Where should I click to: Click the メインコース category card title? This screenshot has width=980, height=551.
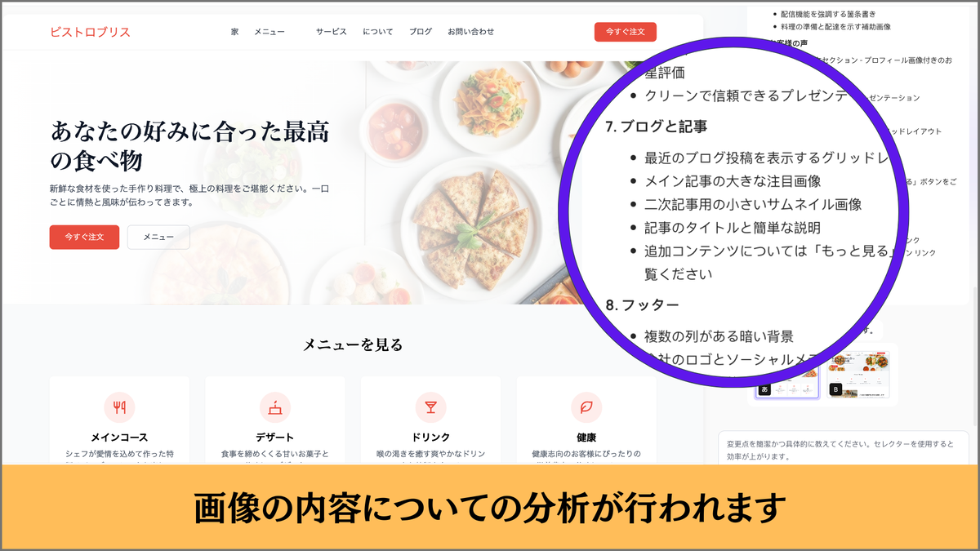119,438
